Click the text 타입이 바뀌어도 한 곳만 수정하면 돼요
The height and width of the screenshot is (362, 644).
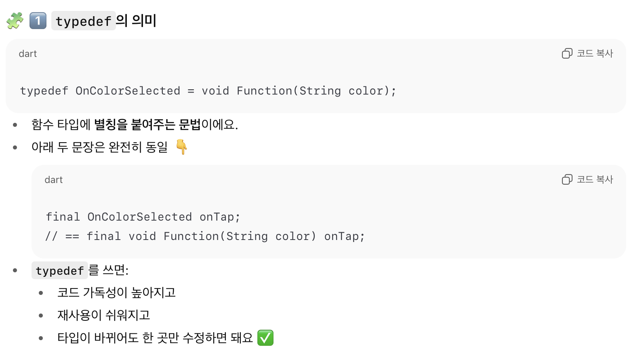coord(155,338)
